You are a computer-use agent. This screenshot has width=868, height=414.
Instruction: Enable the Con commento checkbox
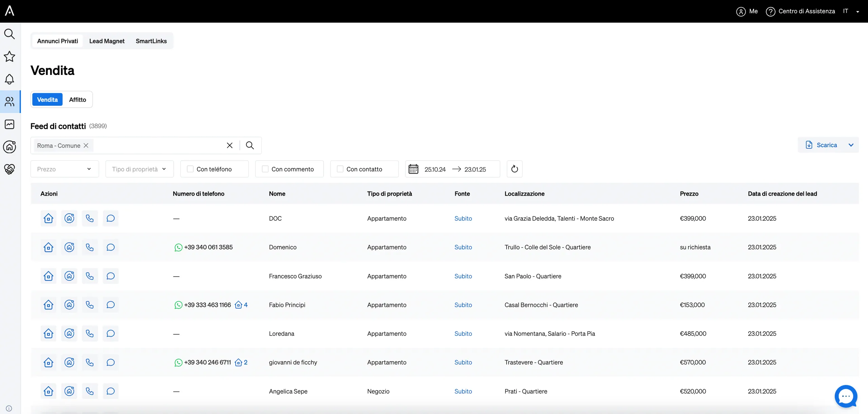[265, 169]
